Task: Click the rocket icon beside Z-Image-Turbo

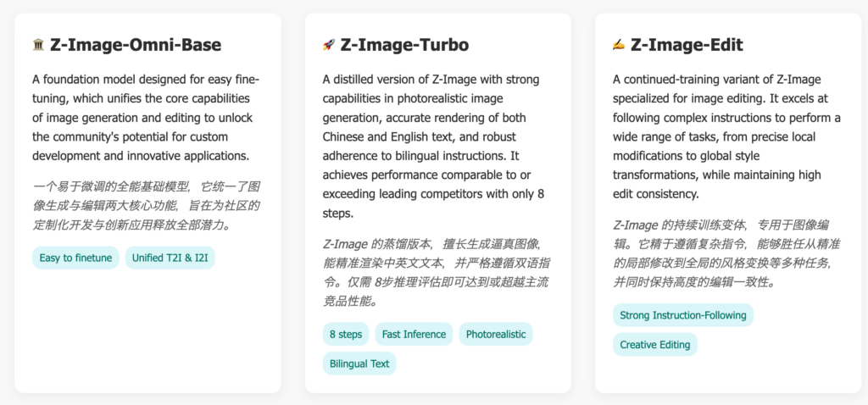Action: [329, 45]
